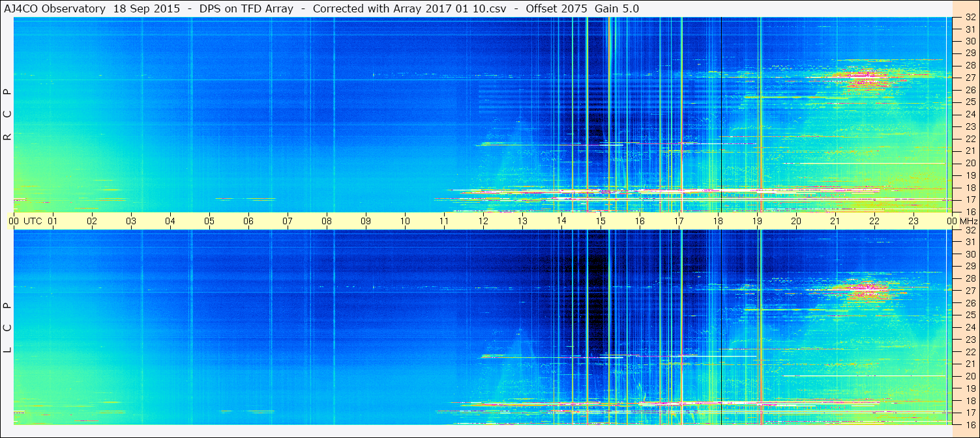Select the 04 hour mark

click(170, 222)
